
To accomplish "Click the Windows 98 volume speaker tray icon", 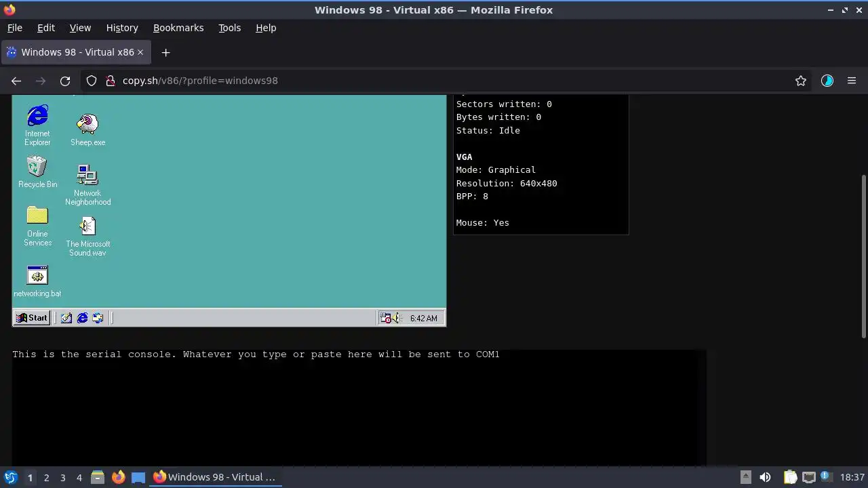I will (x=397, y=318).
